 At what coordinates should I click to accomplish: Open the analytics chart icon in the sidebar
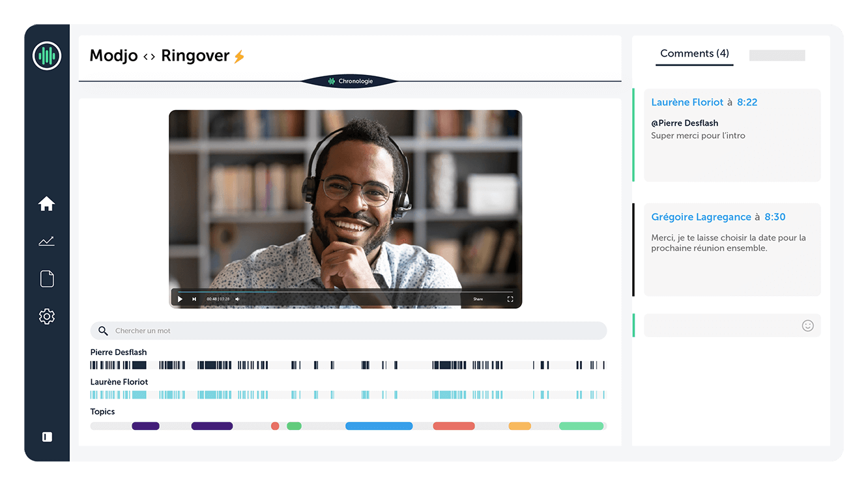[46, 241]
